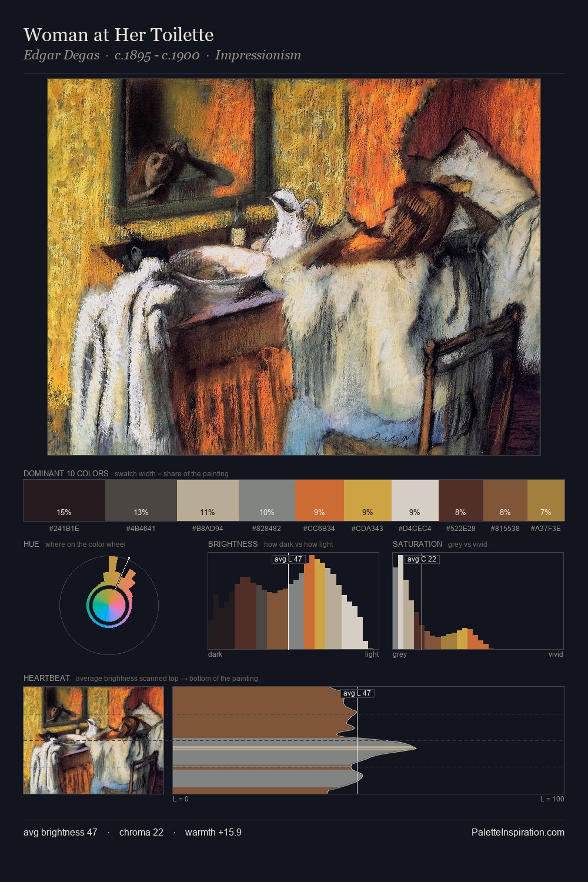Click the 'HEARTBEAT' section heading
The height and width of the screenshot is (882, 588).
(x=46, y=678)
